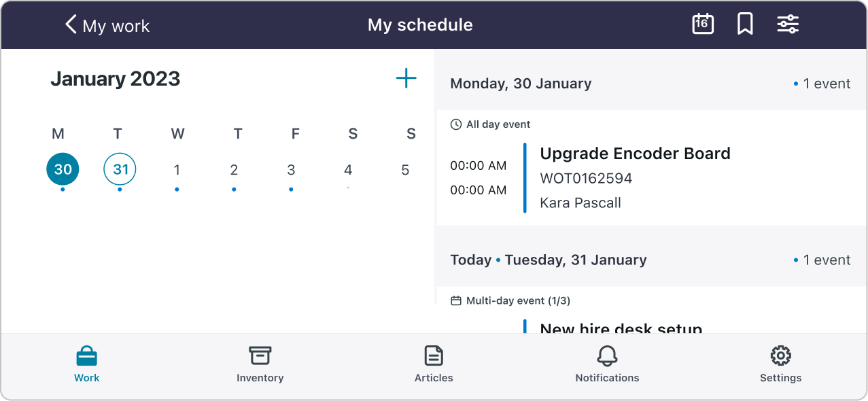Choose Wednesday 1 in the week row

point(177,170)
